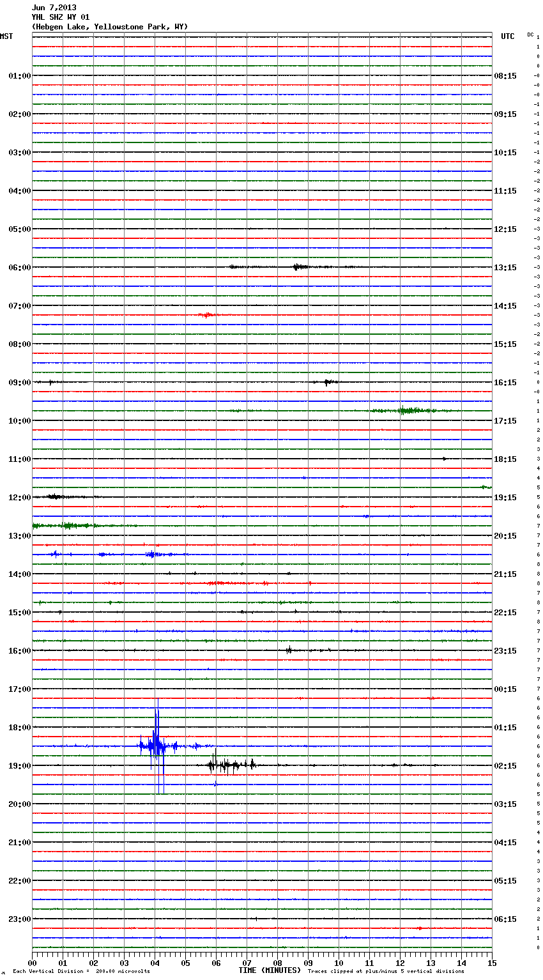Viewport: 543px width, 980px height.
Task: Select the 18:00 MST time label
Action: (x=20, y=728)
